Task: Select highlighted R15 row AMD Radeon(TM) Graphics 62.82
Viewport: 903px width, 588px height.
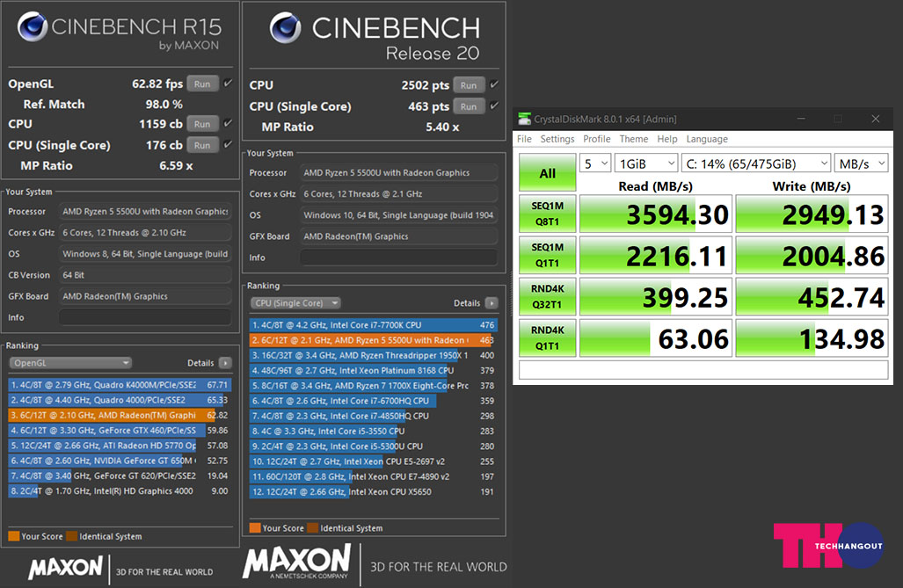Action: click(x=120, y=415)
